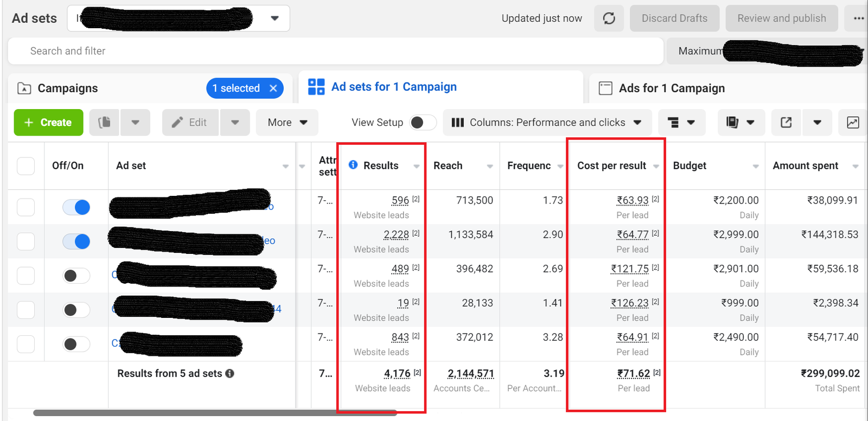The height and width of the screenshot is (421, 868).
Task: Tick the select-all ad sets checkbox
Action: click(25, 166)
